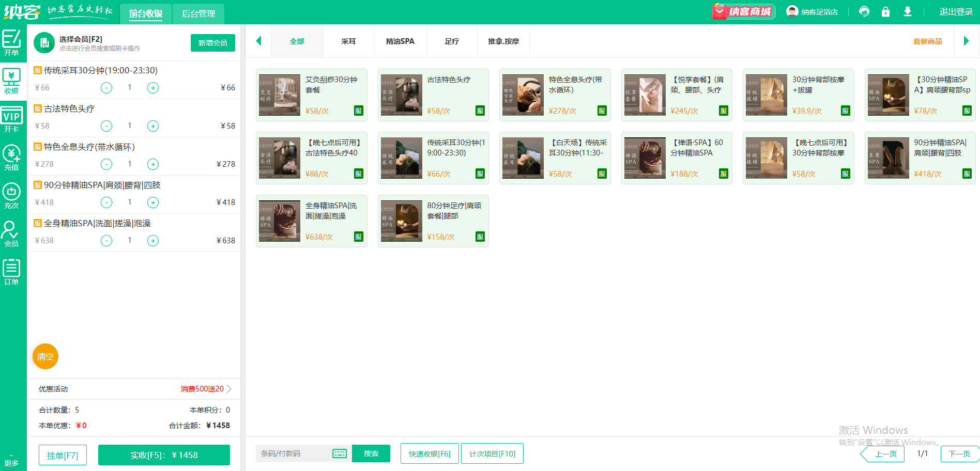Add 传统采耳30分钟 ¥66 product card

(433, 158)
